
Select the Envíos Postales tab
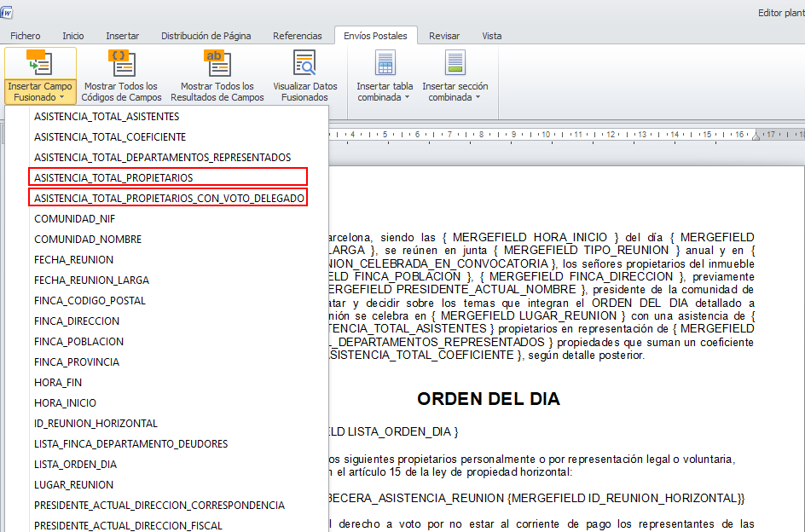[375, 36]
